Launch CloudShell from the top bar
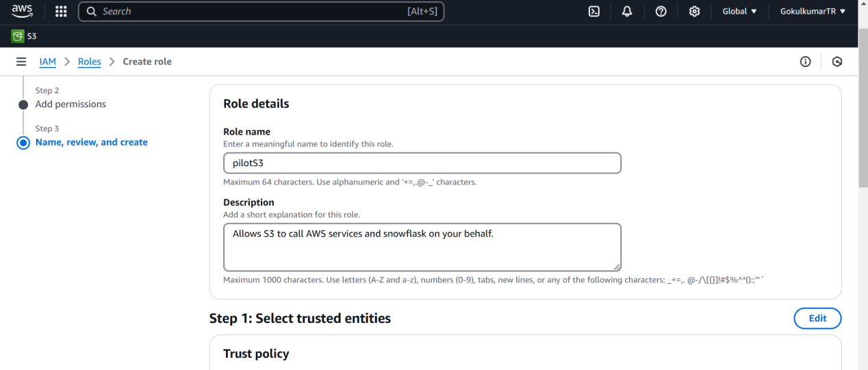 (594, 12)
